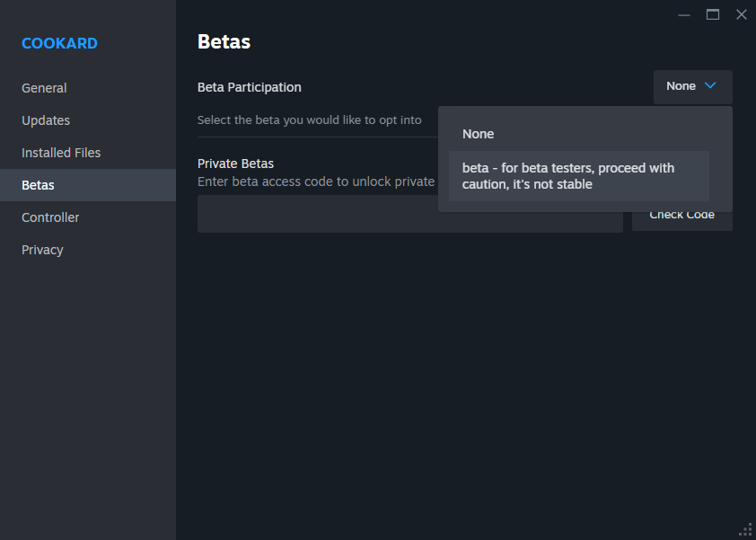Image resolution: width=756 pixels, height=540 pixels.
Task: Click the minimize window icon
Action: 684,14
